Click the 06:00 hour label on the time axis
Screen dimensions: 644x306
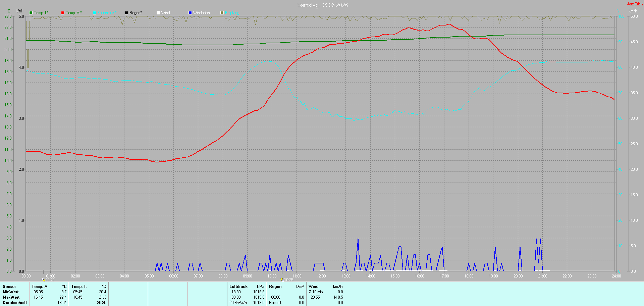coord(174,276)
